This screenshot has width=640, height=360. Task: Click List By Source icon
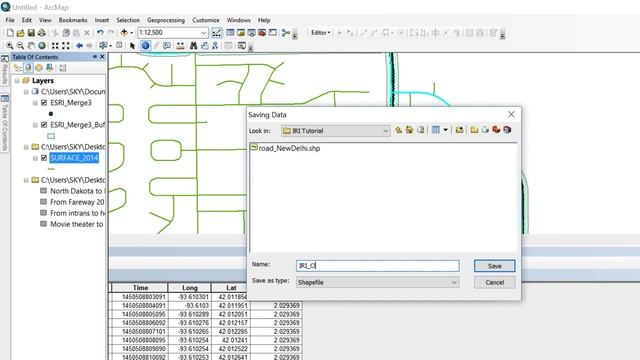(x=28, y=68)
